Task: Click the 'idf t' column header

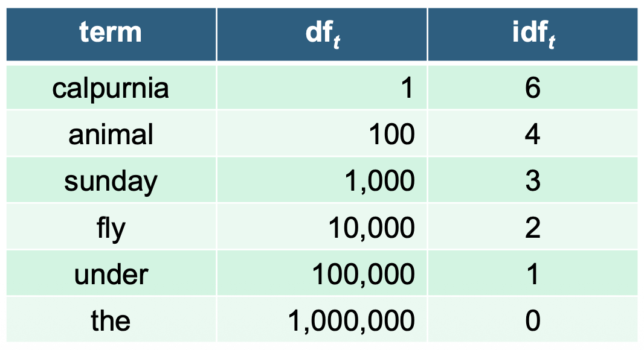Action: (533, 34)
